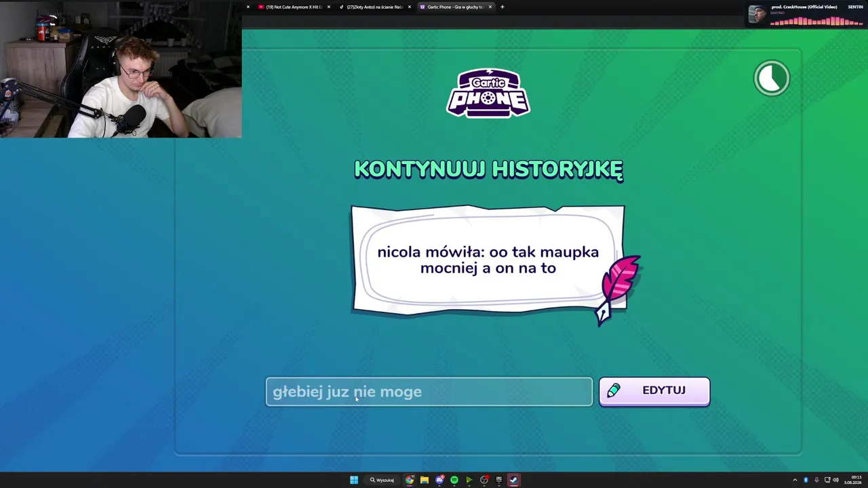Click the pink feather quill icon
868x488 pixels.
(616, 290)
